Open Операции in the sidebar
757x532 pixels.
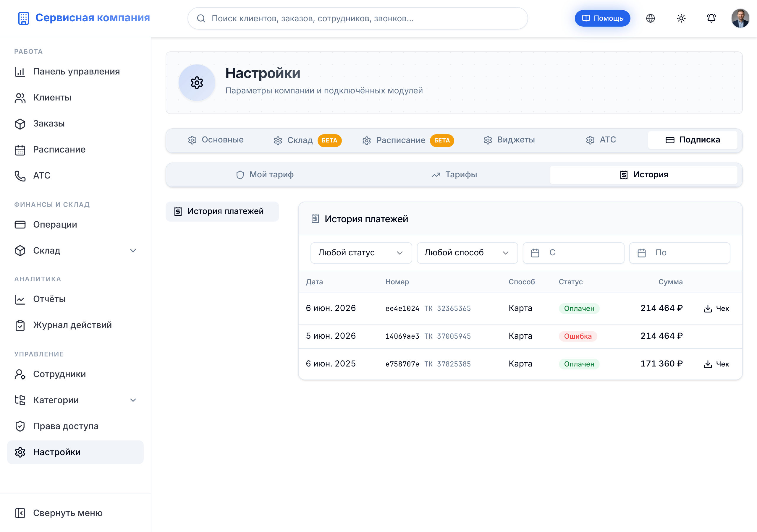point(75,224)
